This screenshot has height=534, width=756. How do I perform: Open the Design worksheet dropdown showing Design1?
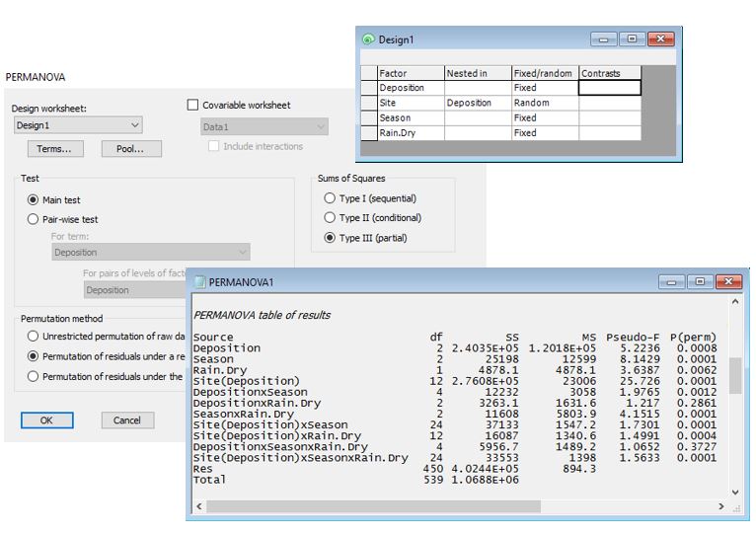78,125
